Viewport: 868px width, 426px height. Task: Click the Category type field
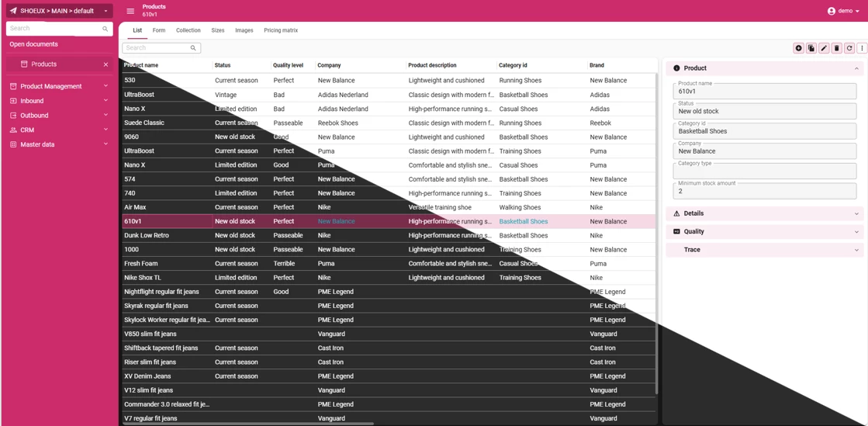(x=765, y=171)
